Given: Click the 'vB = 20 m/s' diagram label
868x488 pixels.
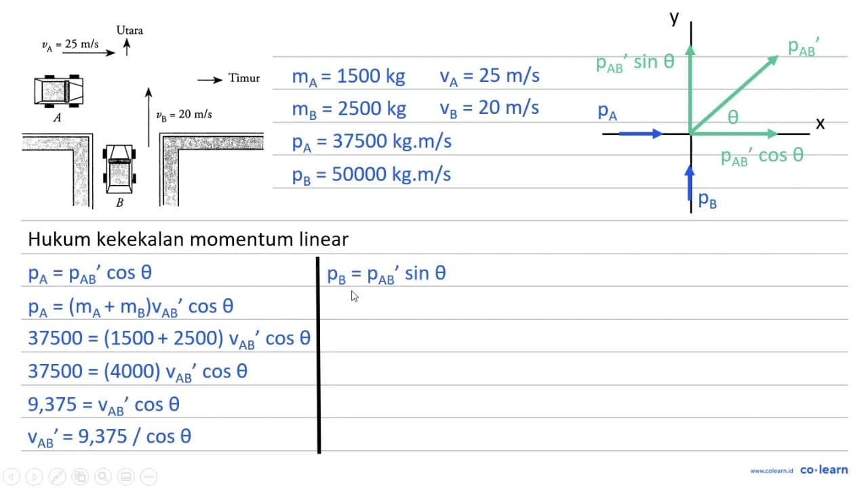Looking at the screenshot, I should (184, 115).
